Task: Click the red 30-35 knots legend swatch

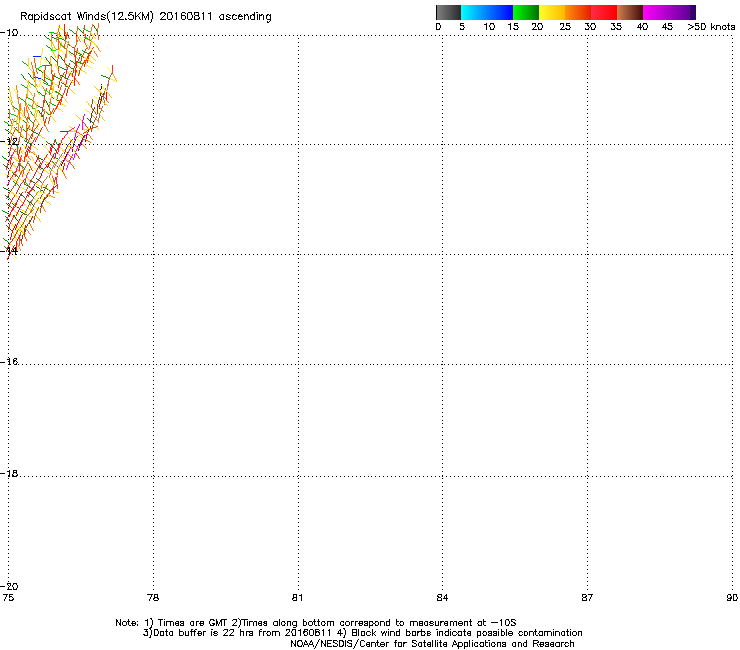Action: coord(604,12)
